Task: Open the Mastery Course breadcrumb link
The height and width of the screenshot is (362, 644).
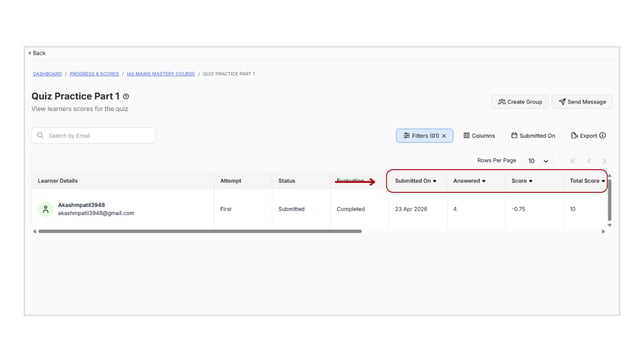Action: (x=161, y=74)
